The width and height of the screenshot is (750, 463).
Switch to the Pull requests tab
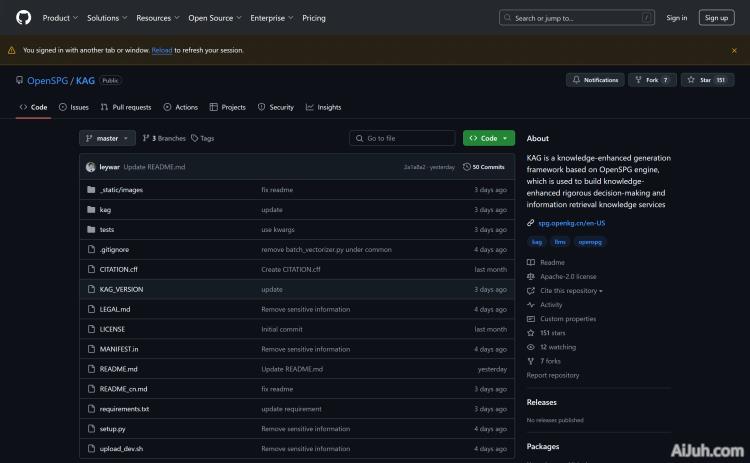tap(126, 107)
